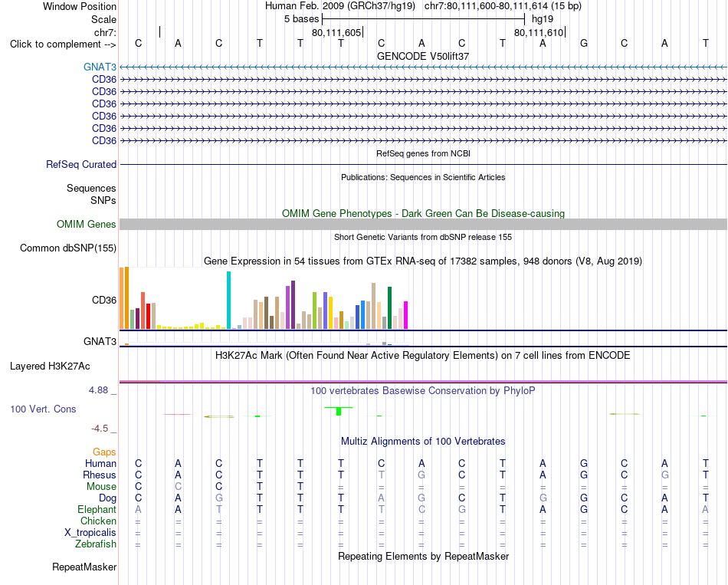Open the 100 Vert. Cons track label
This screenshot has width=728, height=585.
[43, 409]
